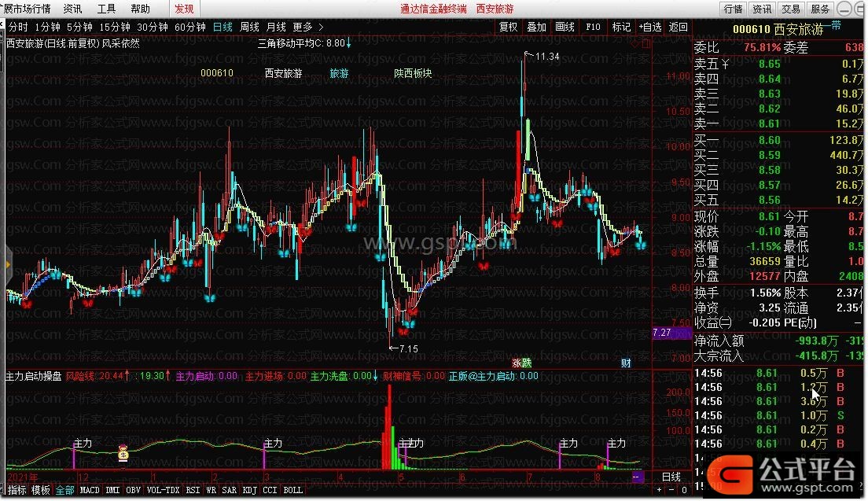
Task: Switch indicator to WR
Action: pos(211,490)
